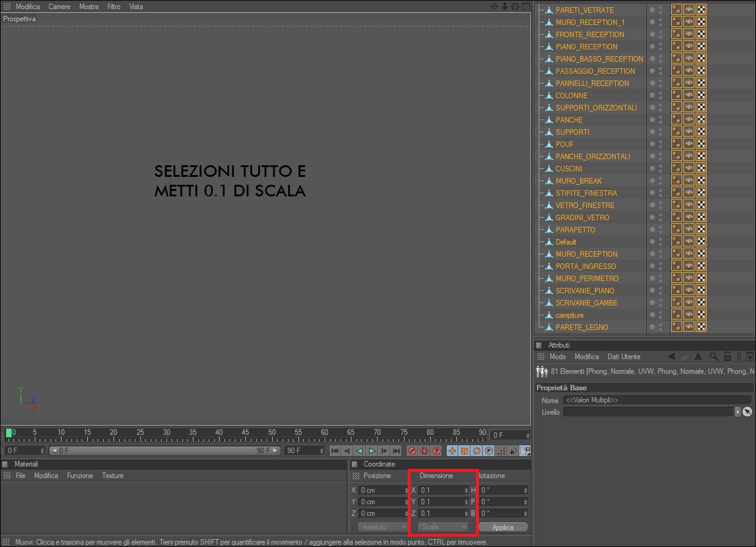The height and width of the screenshot is (547, 756).
Task: Go to previous frame
Action: pyautogui.click(x=347, y=451)
